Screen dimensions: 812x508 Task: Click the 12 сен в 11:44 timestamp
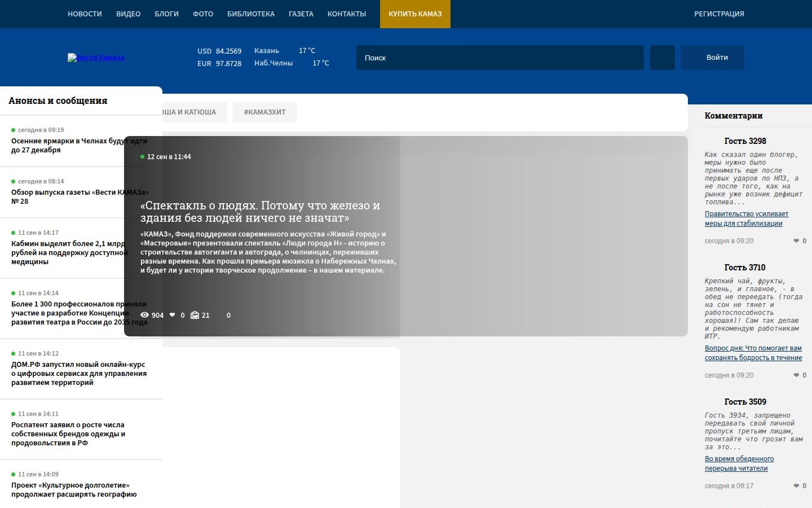[169, 157]
